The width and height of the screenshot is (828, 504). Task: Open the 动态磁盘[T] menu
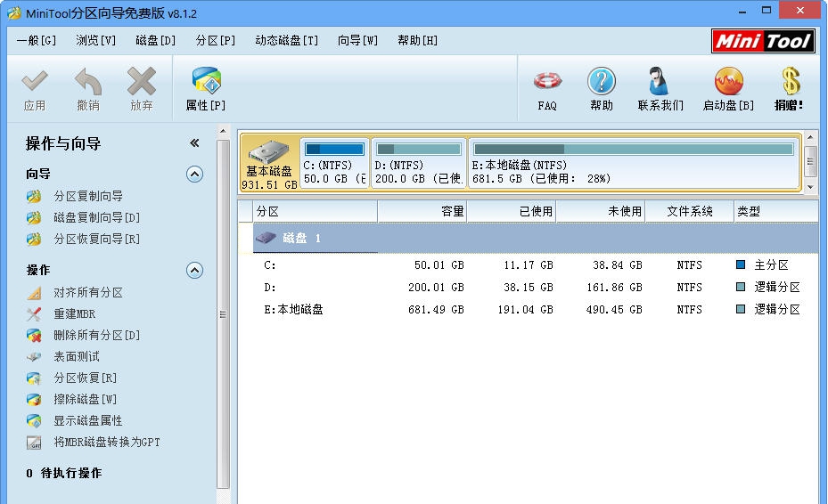pos(287,41)
